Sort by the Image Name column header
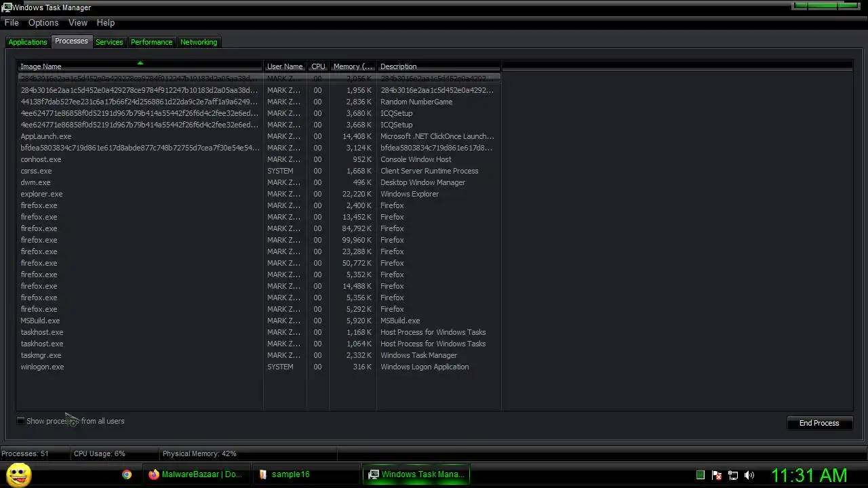 140,66
